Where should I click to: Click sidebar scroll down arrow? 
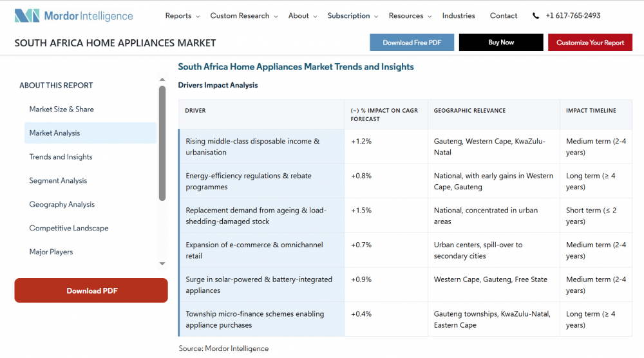162,263
